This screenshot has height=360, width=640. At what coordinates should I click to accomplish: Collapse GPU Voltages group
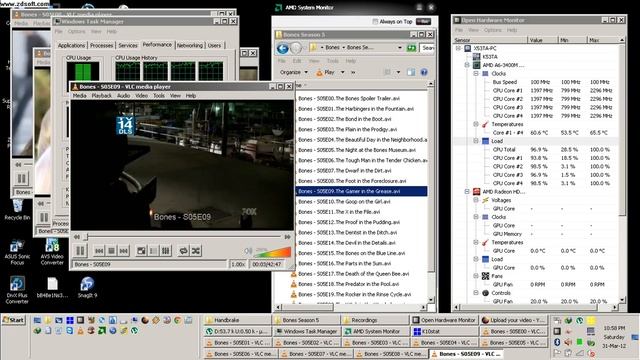476,200
